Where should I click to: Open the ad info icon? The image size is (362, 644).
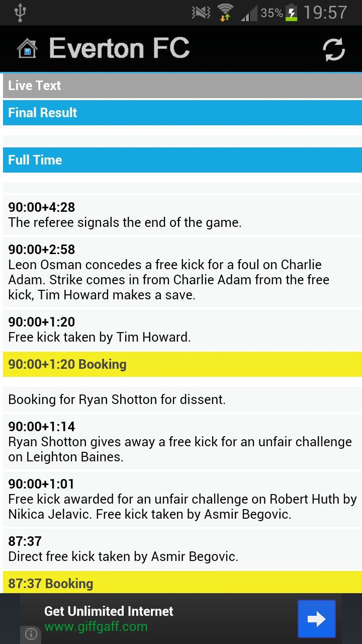tap(31, 634)
